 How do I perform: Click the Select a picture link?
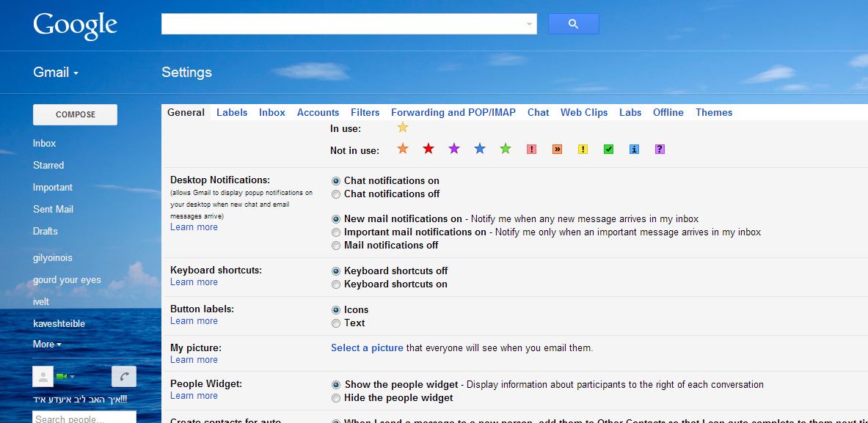(367, 347)
